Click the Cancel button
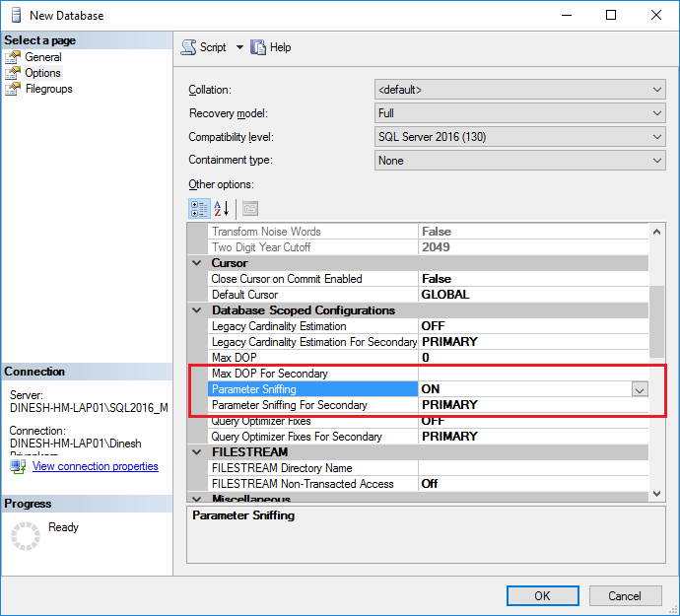This screenshot has height=616, width=680. 625,595
